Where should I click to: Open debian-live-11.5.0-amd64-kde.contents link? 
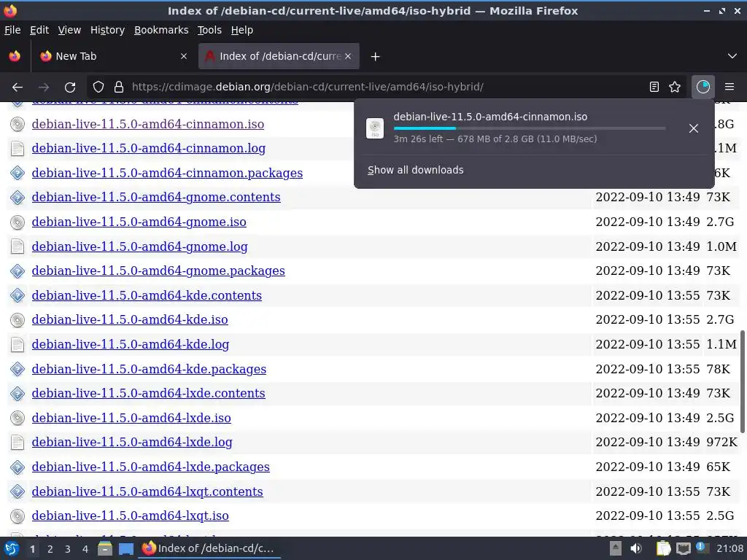tap(147, 295)
